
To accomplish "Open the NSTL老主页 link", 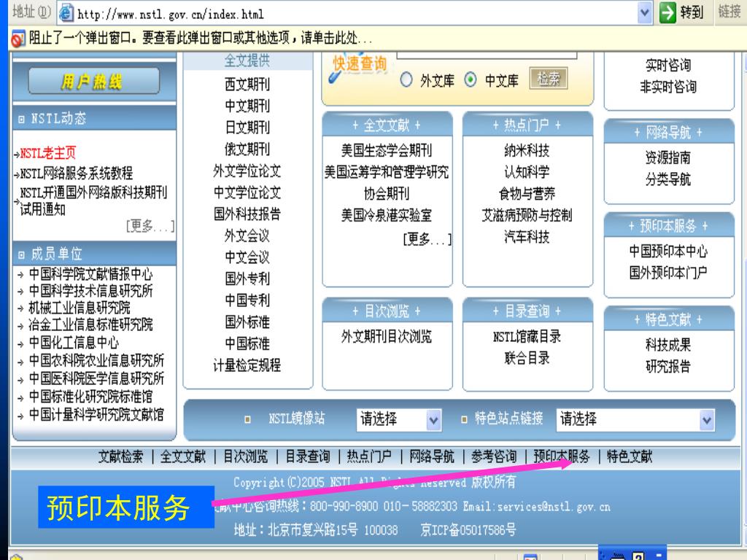I will [x=47, y=153].
